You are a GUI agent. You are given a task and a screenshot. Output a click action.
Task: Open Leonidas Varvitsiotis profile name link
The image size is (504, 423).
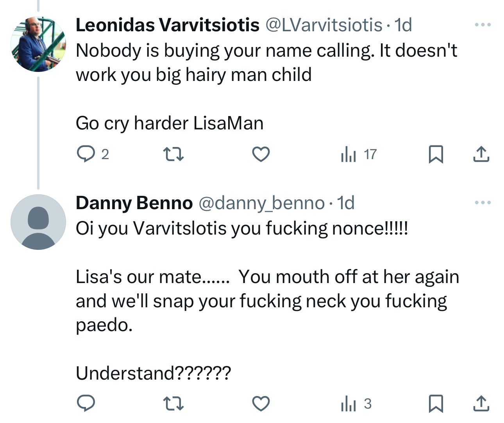(167, 25)
